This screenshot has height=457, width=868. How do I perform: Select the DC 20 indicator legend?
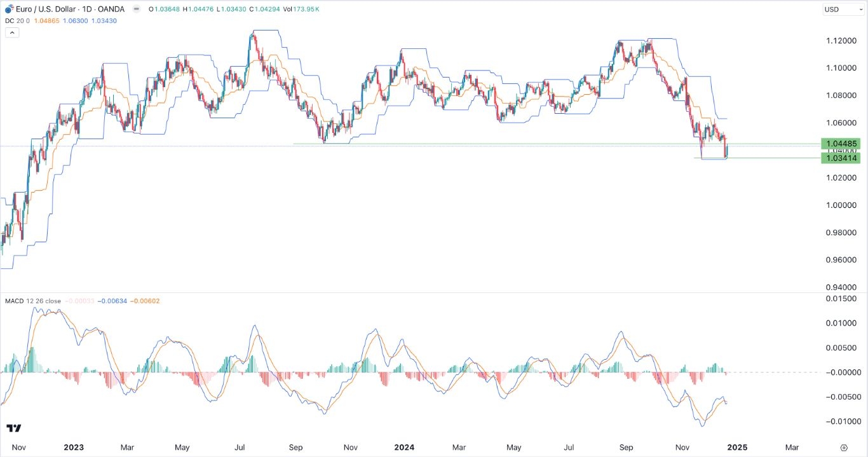[x=16, y=21]
